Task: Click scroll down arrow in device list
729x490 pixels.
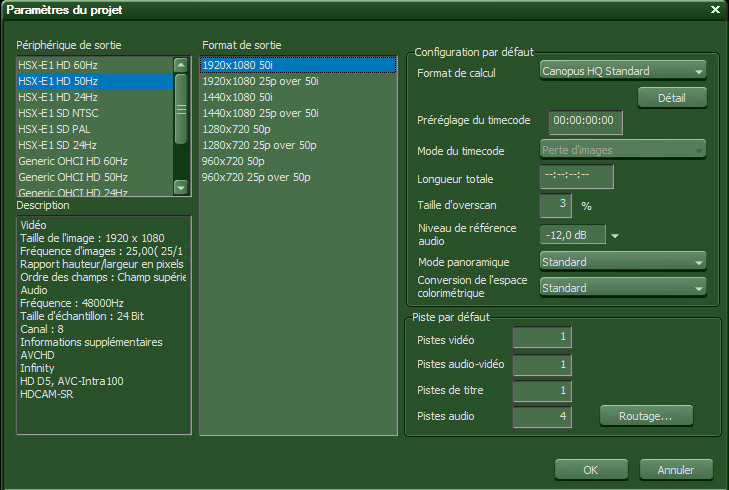Action: coord(181,187)
